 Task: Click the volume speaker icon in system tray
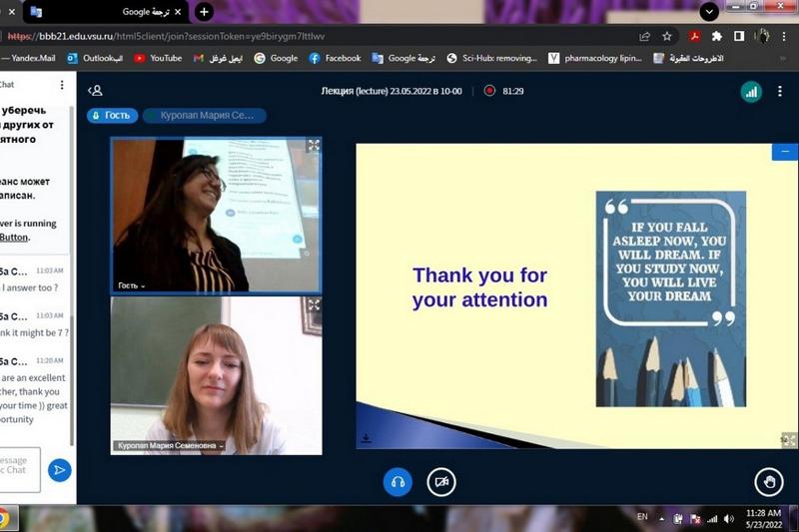pyautogui.click(x=727, y=519)
